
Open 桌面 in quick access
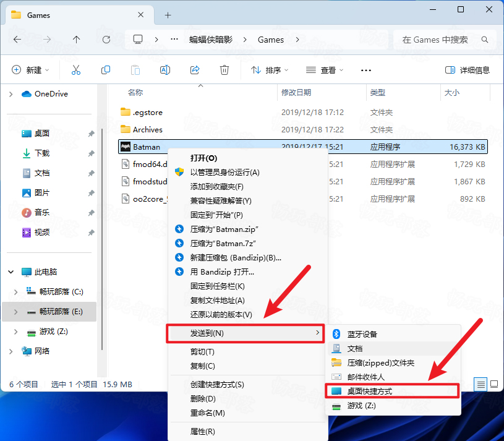pos(42,134)
